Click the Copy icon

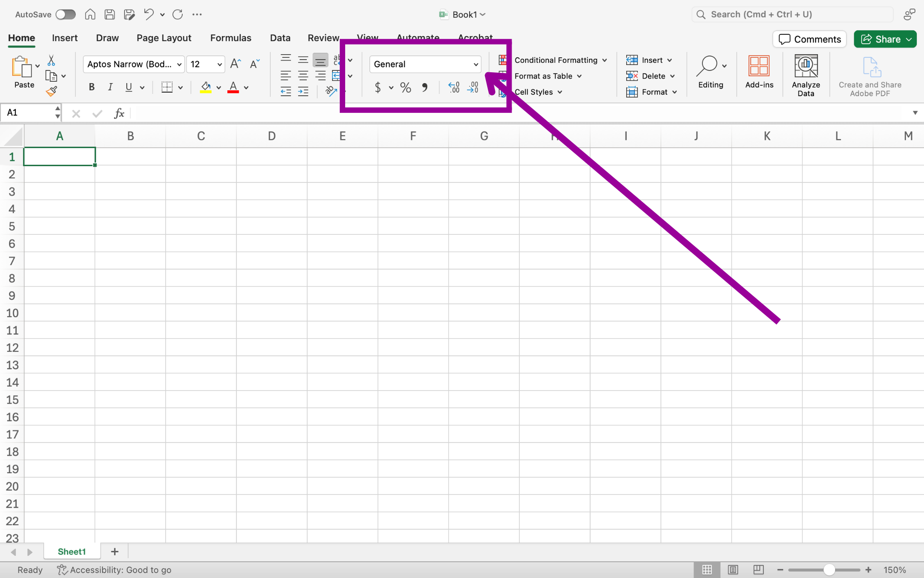(51, 76)
